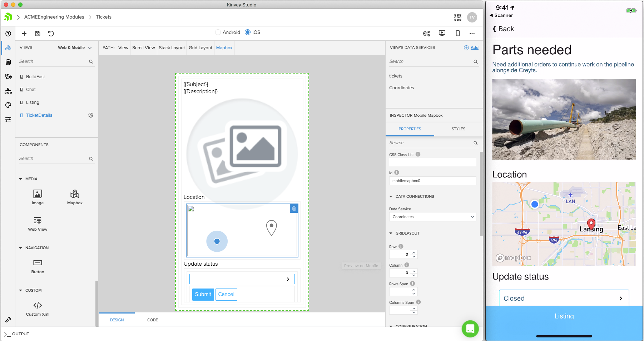644x341 pixels.
Task: Open the Web & Mobile views dropdown
Action: (x=75, y=47)
